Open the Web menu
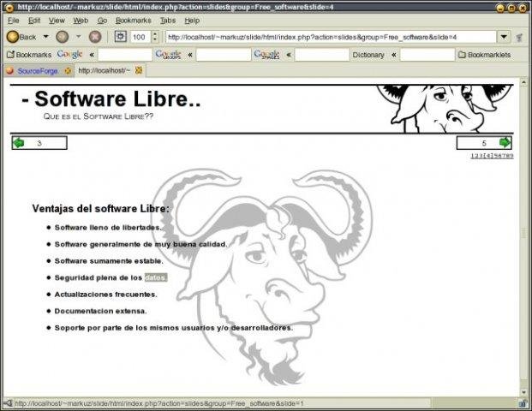This screenshot has height=411, width=532. [81, 21]
